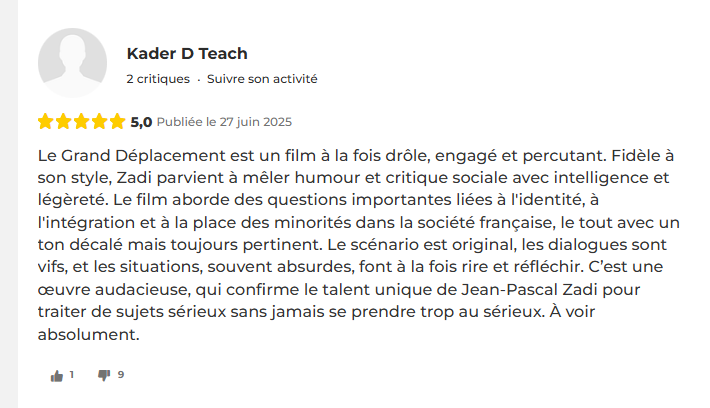Click the gray left margin strip

click(x=9, y=204)
